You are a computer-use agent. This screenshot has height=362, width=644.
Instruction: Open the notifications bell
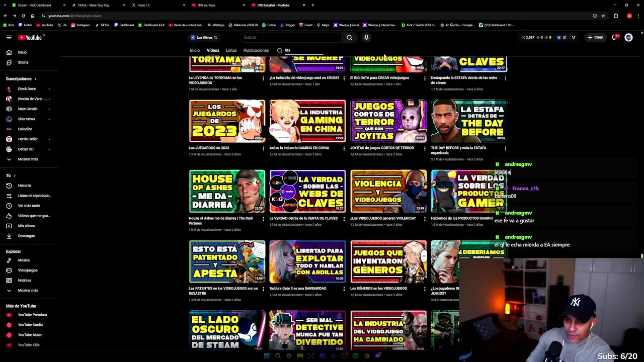pos(614,37)
